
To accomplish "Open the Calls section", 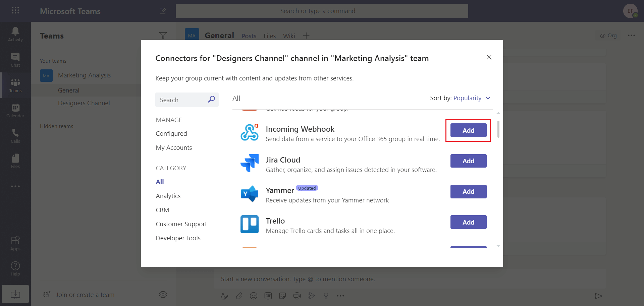I will coord(15,135).
